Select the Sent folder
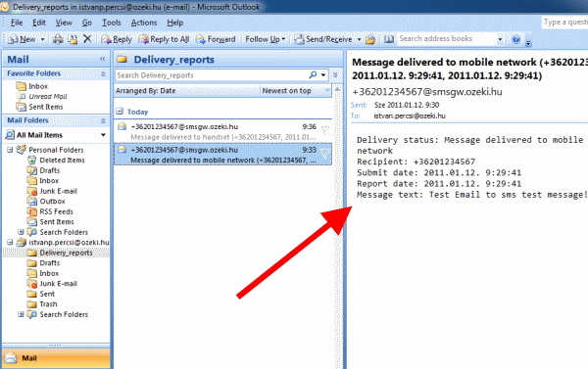 pos(41,294)
